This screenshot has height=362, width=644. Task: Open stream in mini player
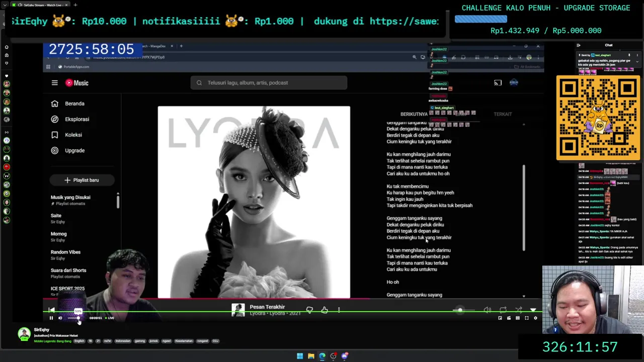click(500, 318)
